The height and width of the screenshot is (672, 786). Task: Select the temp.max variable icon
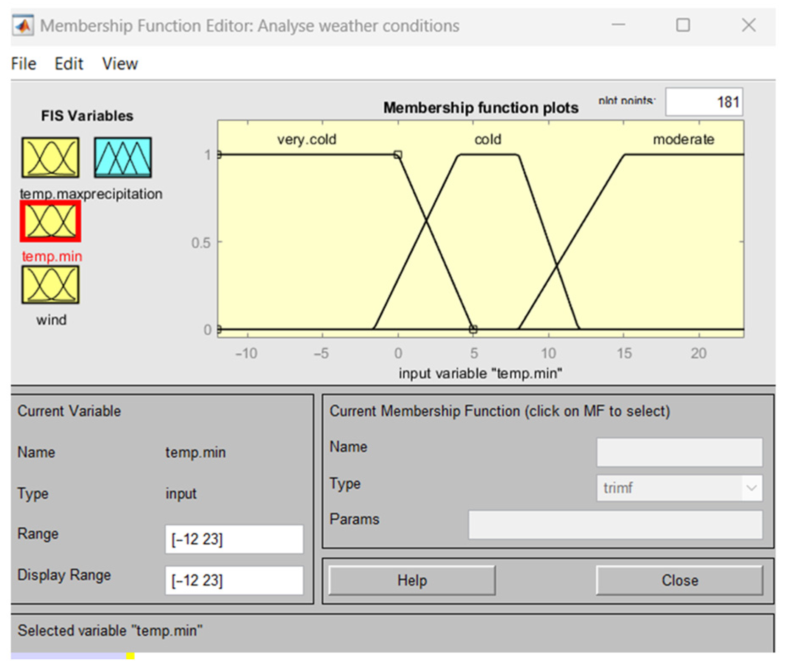click(50, 157)
